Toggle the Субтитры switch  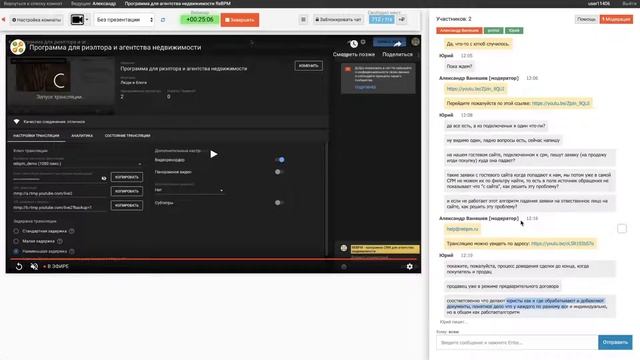pos(279,202)
